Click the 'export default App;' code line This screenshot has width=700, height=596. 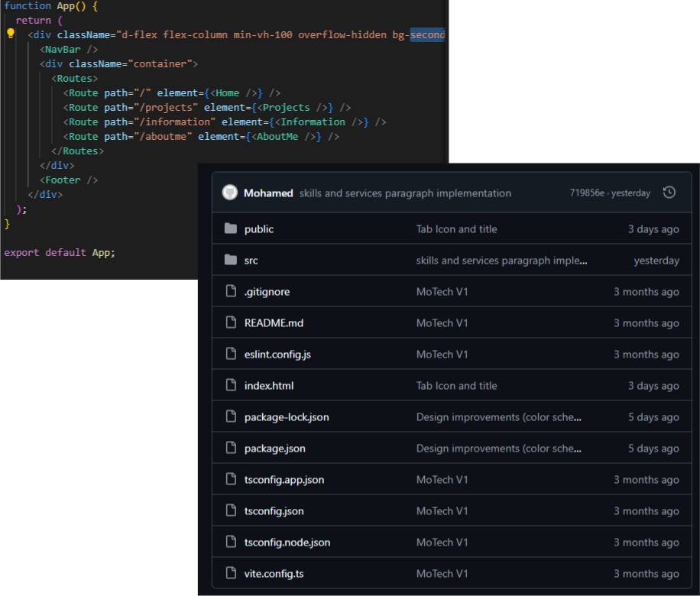click(60, 253)
